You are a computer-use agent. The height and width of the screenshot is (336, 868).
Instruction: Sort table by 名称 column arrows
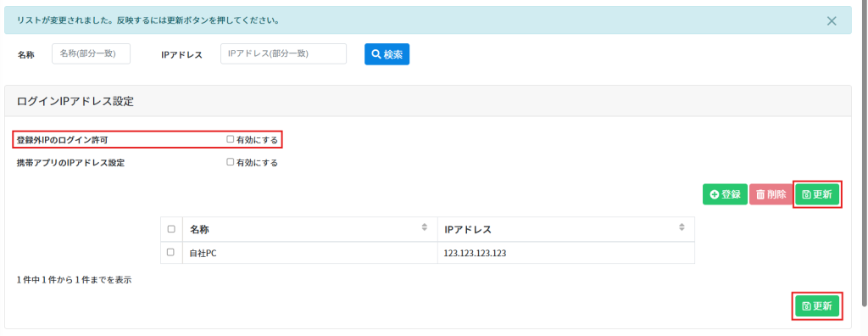point(425,227)
